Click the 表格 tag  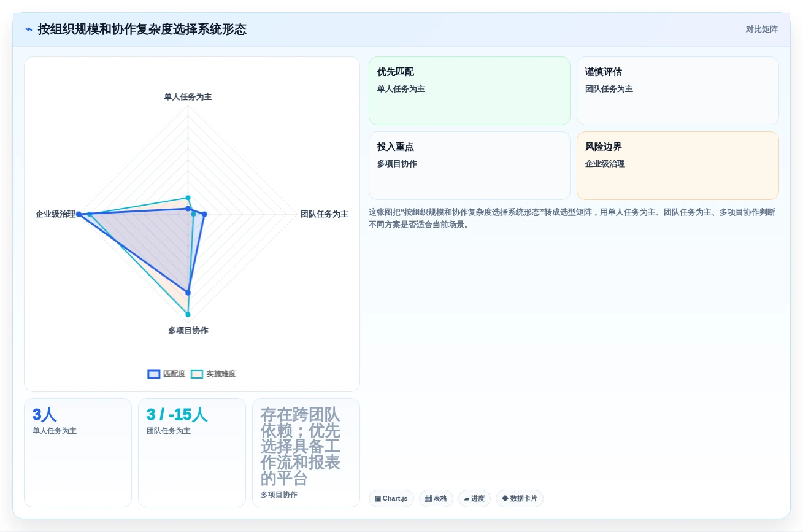tap(436, 498)
